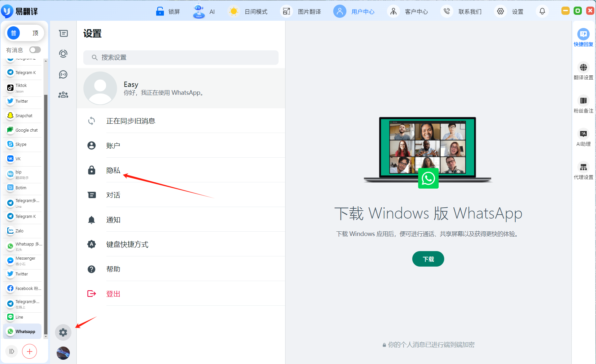Toggle the 有消息 switch
596x364 pixels.
click(x=35, y=50)
